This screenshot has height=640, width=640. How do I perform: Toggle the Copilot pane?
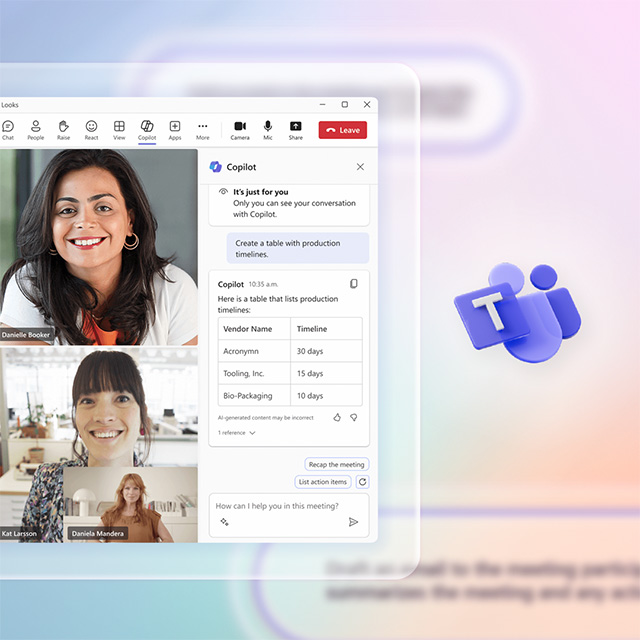[147, 129]
